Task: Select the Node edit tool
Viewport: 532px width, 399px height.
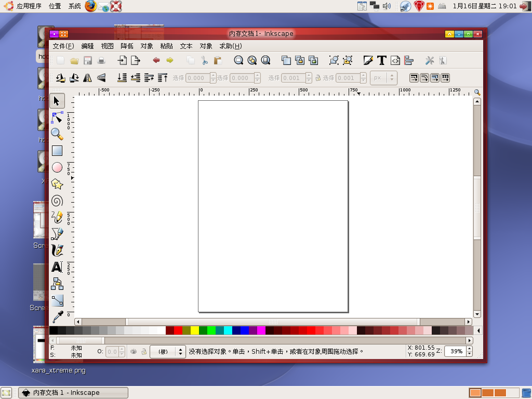Action: tap(57, 117)
